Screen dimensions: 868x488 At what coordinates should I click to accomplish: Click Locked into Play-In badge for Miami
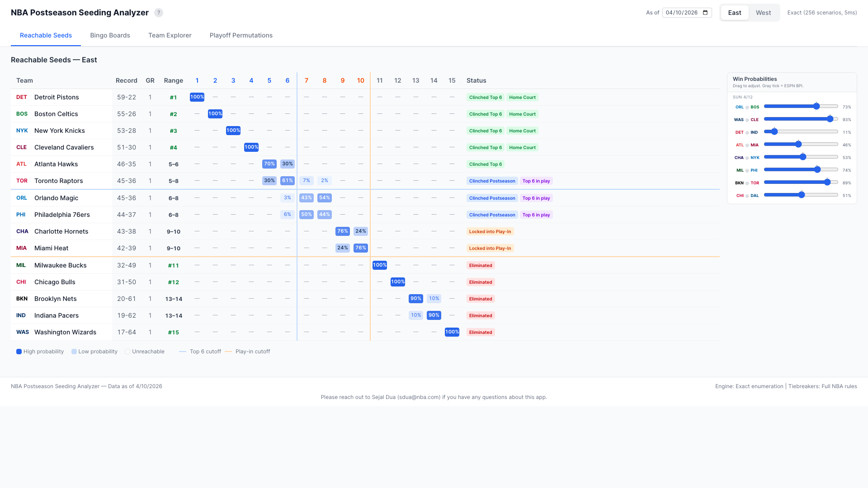490,248
